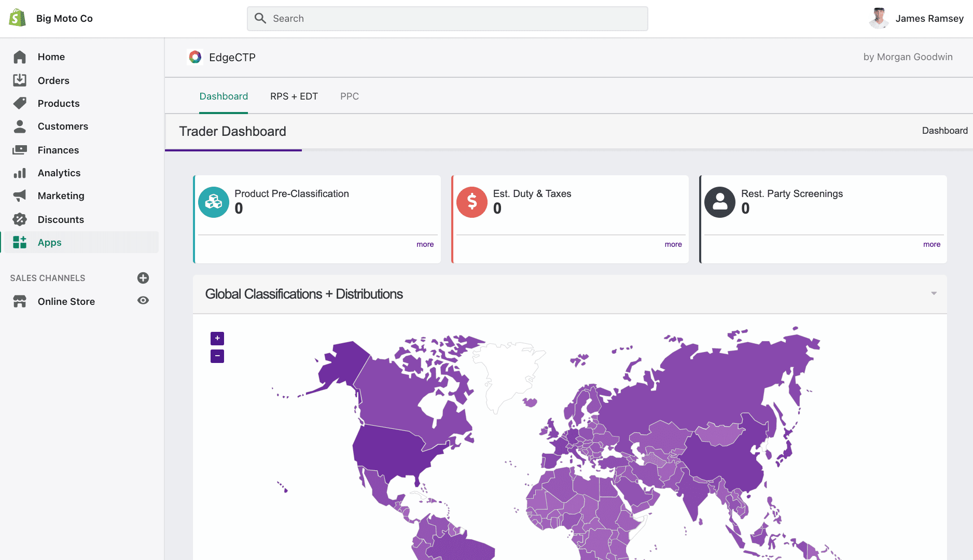The height and width of the screenshot is (560, 973).
Task: Click the Orders inbox icon
Action: click(20, 80)
